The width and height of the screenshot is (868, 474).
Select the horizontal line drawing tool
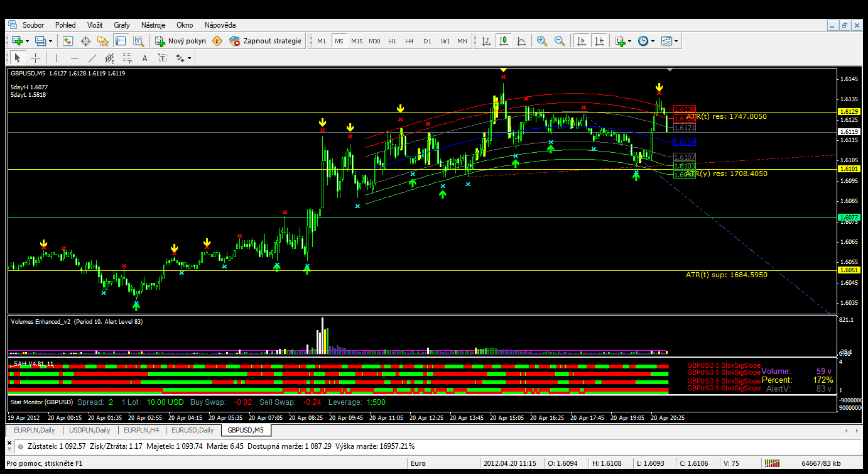tap(75, 58)
